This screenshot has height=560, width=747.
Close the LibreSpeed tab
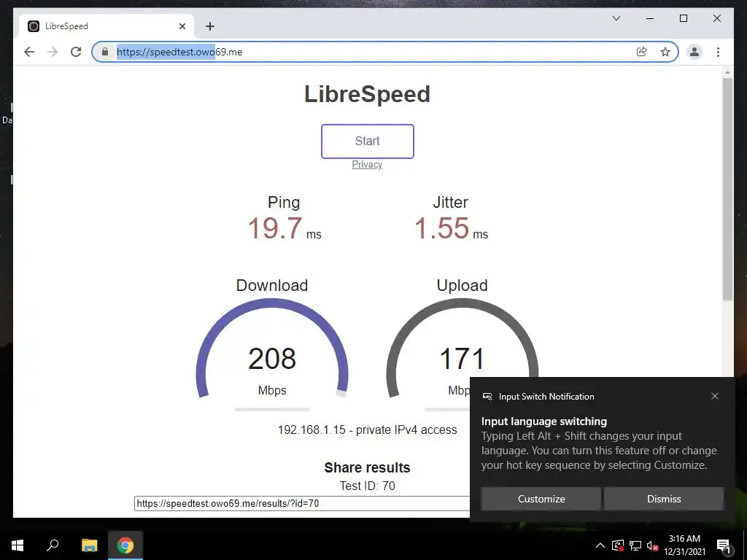point(182,26)
